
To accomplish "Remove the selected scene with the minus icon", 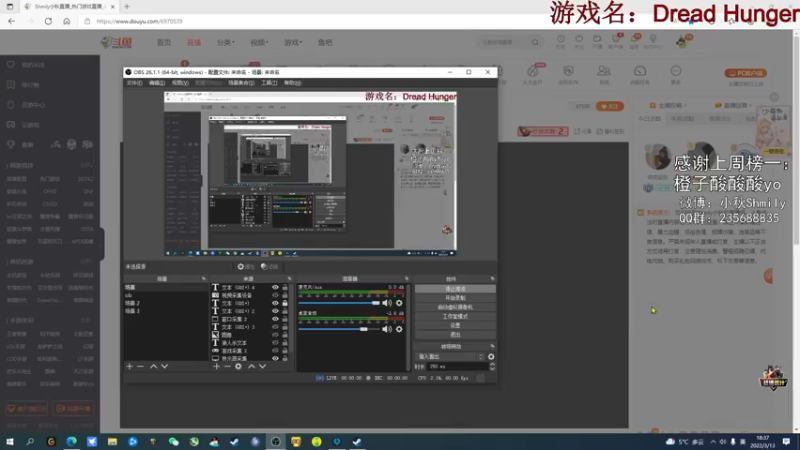I will tap(140, 366).
